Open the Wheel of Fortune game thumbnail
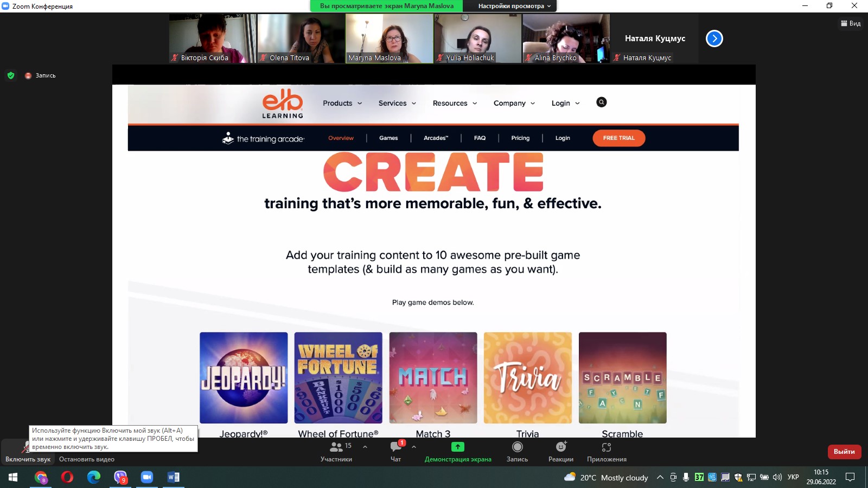868x488 pixels. click(x=339, y=378)
